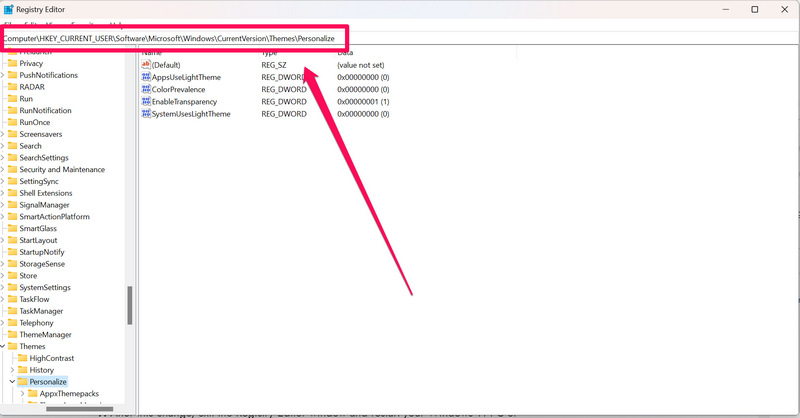Click the SettingSync folder icon

[13, 181]
